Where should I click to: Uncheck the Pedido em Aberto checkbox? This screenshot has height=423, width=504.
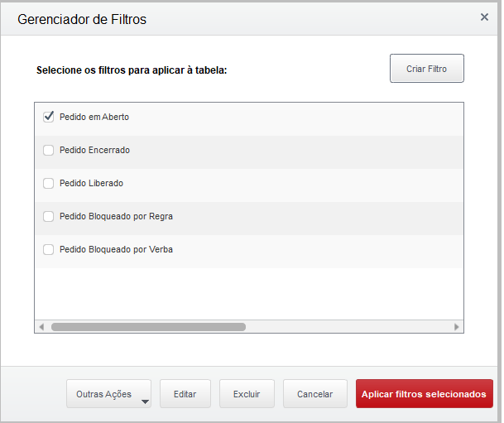pyautogui.click(x=49, y=117)
